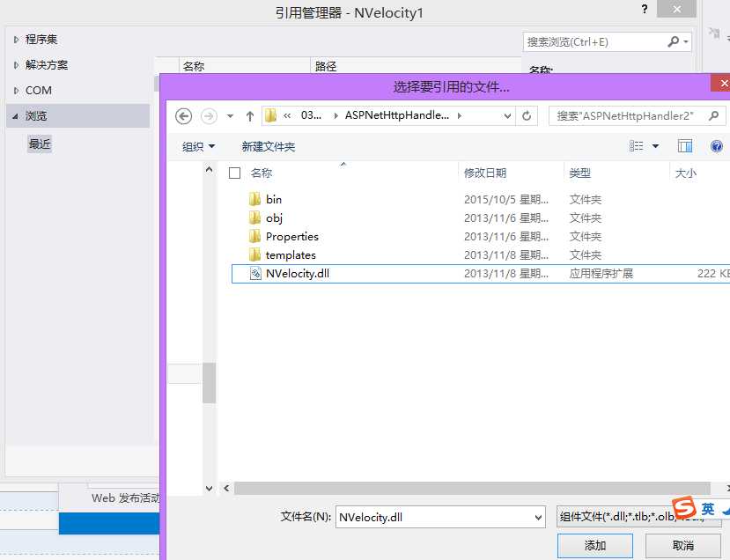The width and height of the screenshot is (730, 560).
Task: Click the 添加 button
Action: 595,546
